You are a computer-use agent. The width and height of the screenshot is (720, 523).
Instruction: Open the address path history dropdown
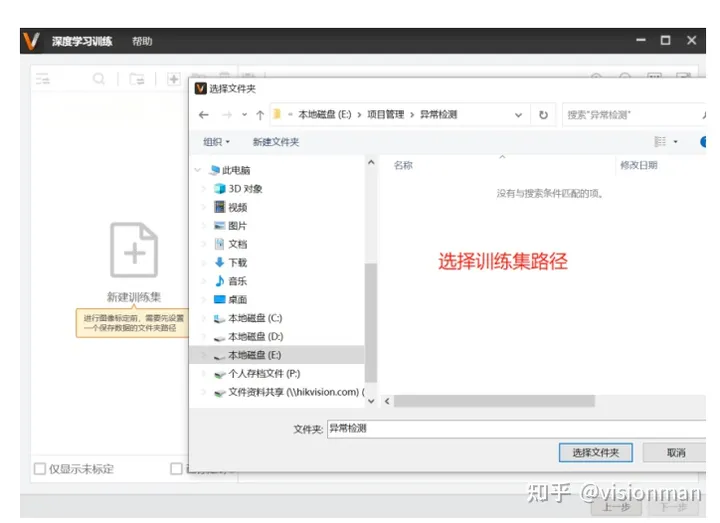pos(518,115)
